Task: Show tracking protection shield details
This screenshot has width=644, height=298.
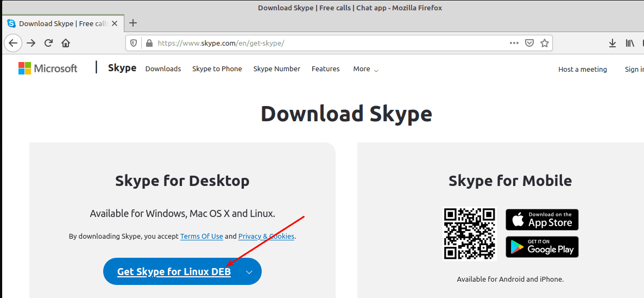Action: pos(135,43)
